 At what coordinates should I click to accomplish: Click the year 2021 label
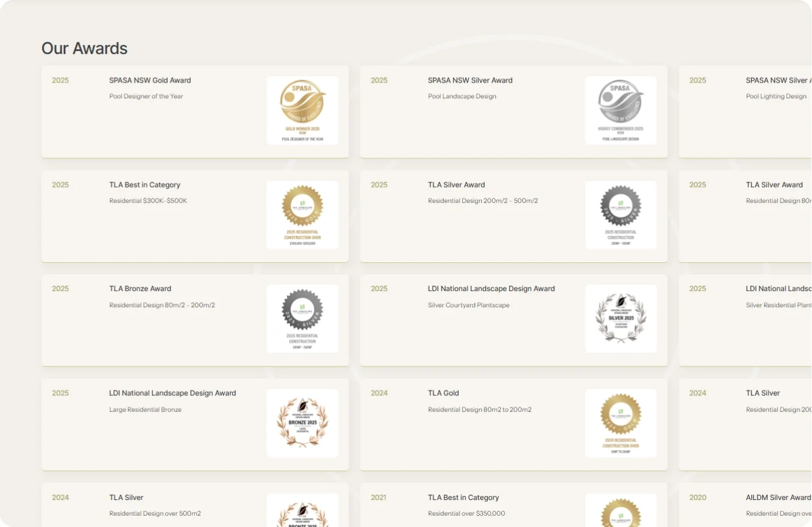point(379,498)
